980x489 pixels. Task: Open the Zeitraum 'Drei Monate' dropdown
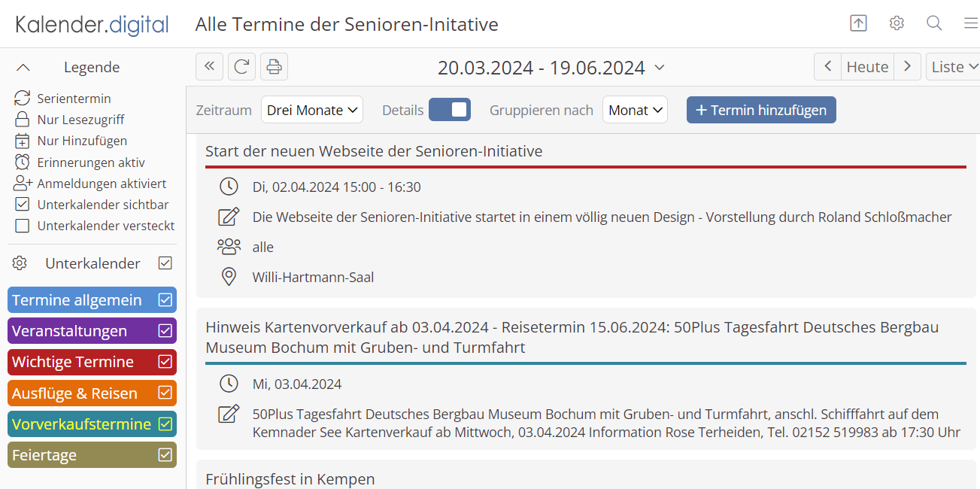point(312,110)
